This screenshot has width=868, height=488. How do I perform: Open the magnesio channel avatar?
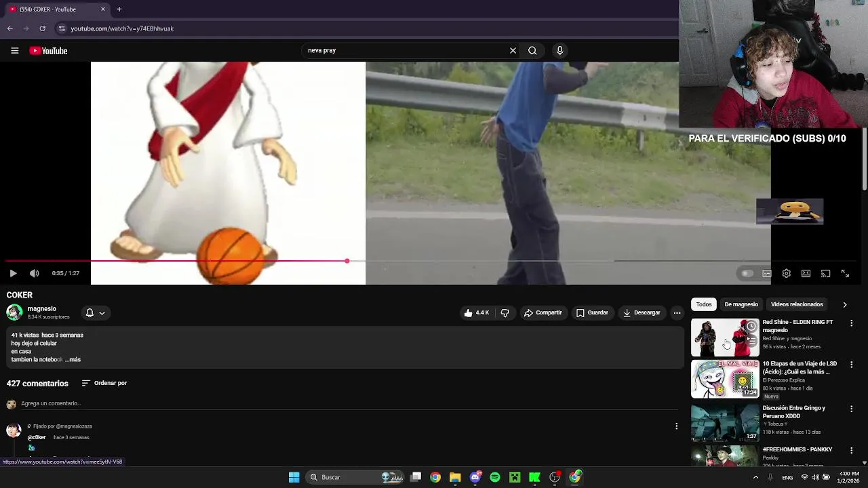coord(14,312)
